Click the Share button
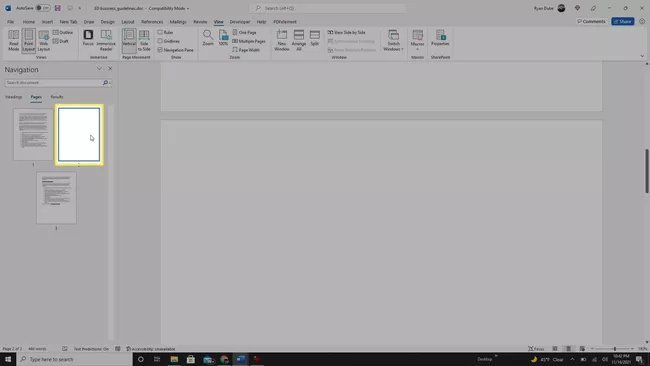The image size is (650, 366). click(623, 21)
